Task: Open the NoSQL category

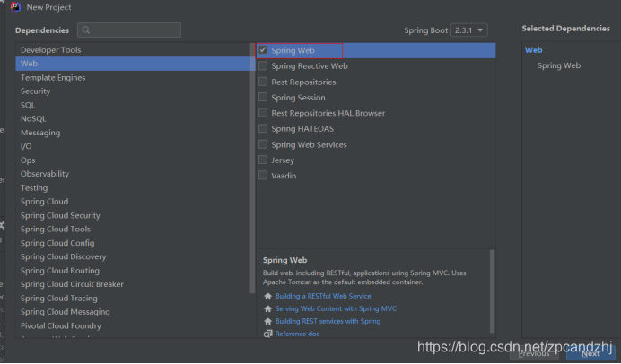Action: [133, 118]
